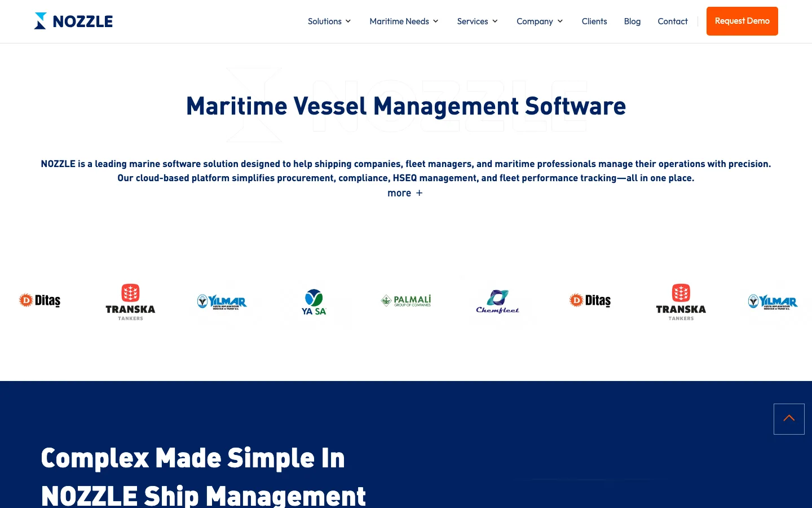
Task: Go to the Clients page
Action: [594, 21]
